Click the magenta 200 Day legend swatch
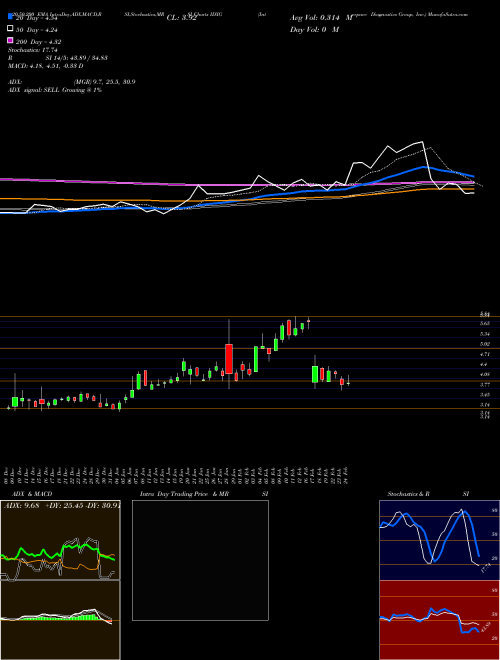Image resolution: width=500 pixels, height=660 pixels. click(10, 40)
